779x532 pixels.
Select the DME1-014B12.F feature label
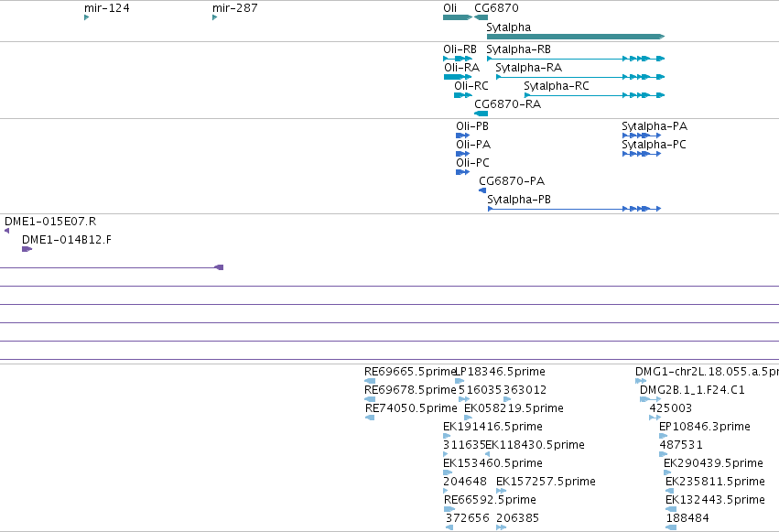click(67, 240)
